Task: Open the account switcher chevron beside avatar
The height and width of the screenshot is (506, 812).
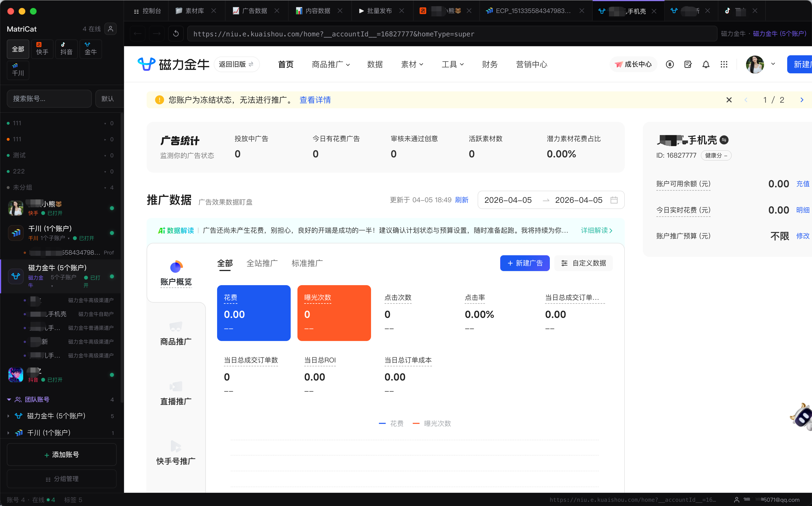Action: (x=773, y=63)
